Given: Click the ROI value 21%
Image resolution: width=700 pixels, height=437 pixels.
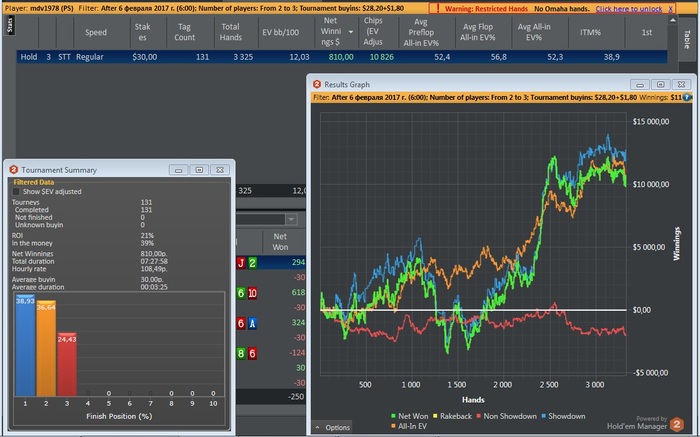Looking at the screenshot, I should (147, 235).
